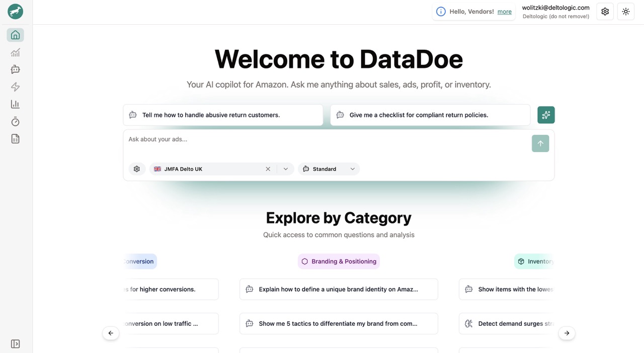Viewport: 644px width, 353px height.
Task: Click the cube icon in Inventory tag
Action: (x=521, y=261)
